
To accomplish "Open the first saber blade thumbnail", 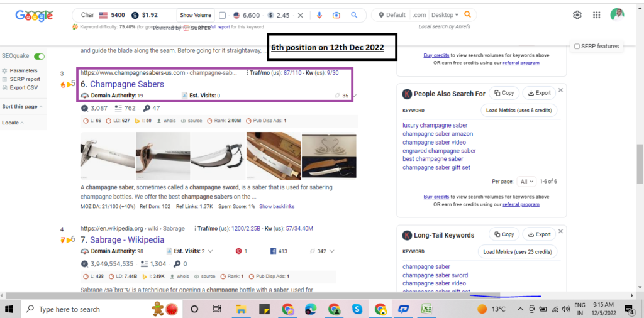I will click(107, 156).
